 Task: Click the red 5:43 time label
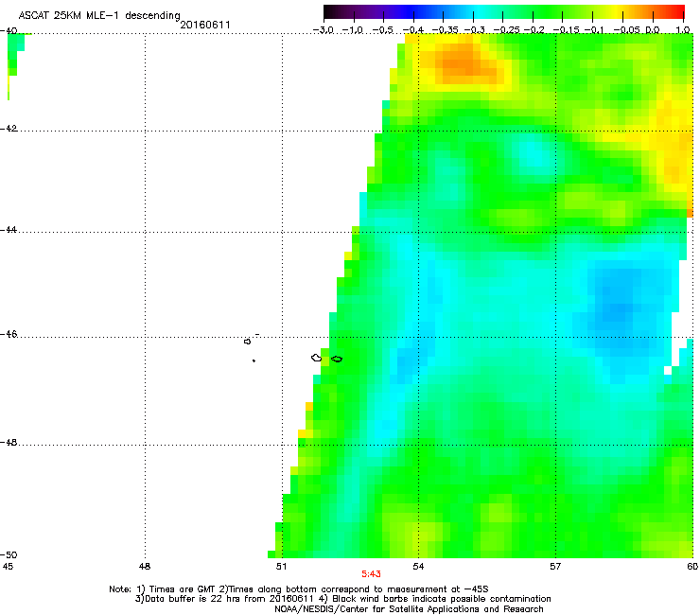[x=371, y=574]
